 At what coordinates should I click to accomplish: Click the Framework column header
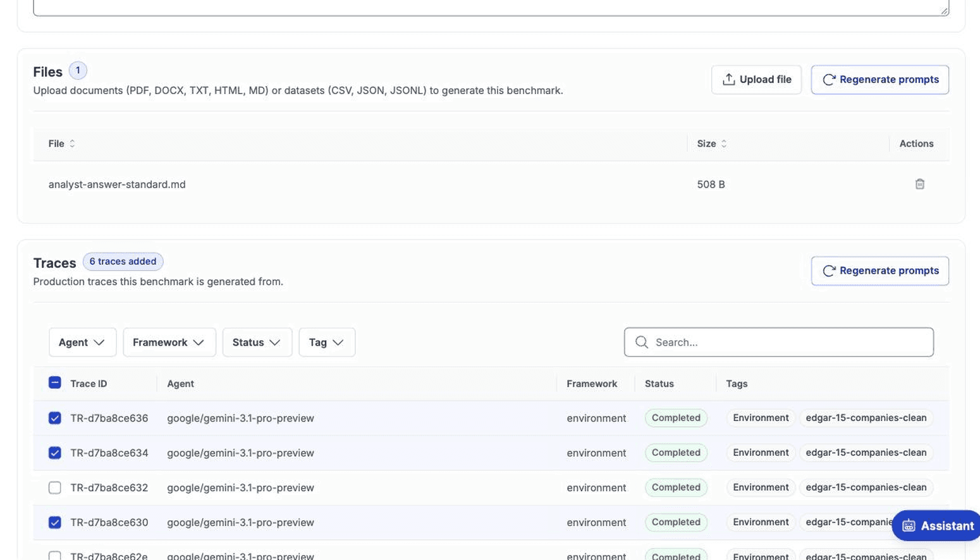592,384
